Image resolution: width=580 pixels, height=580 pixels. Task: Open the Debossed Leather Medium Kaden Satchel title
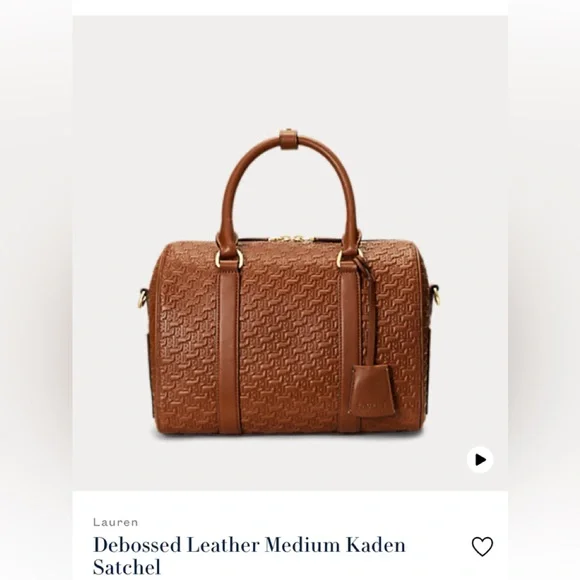point(249,556)
